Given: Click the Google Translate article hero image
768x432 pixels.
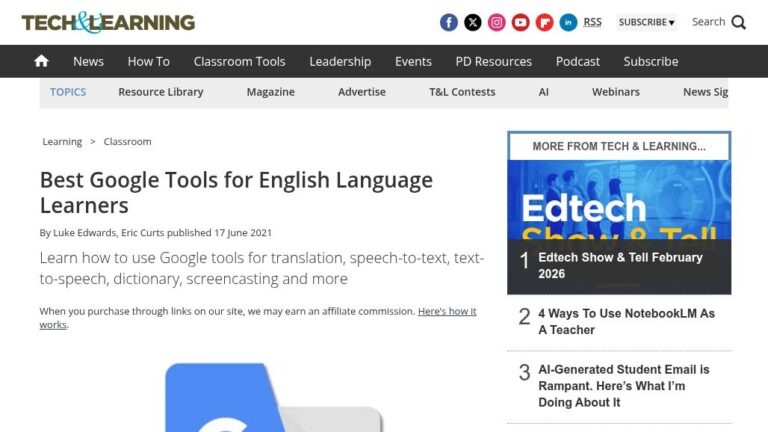Looking at the screenshot, I should point(274,397).
